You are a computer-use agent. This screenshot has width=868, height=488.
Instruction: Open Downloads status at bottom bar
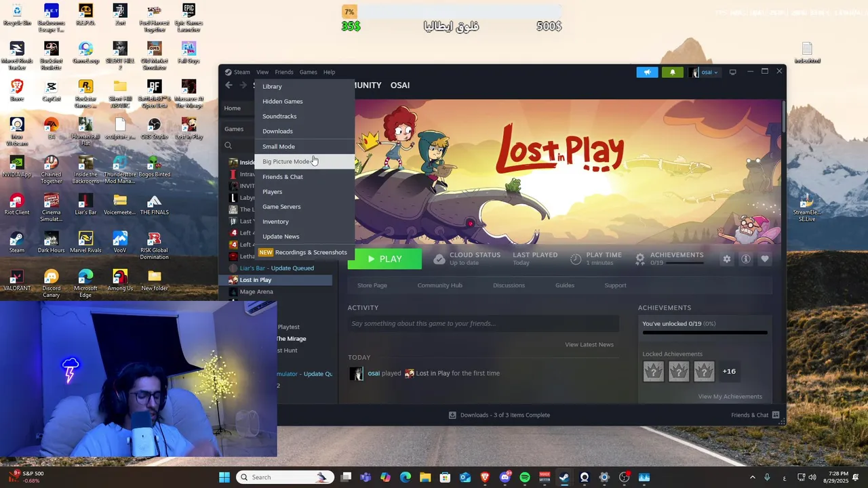click(499, 415)
